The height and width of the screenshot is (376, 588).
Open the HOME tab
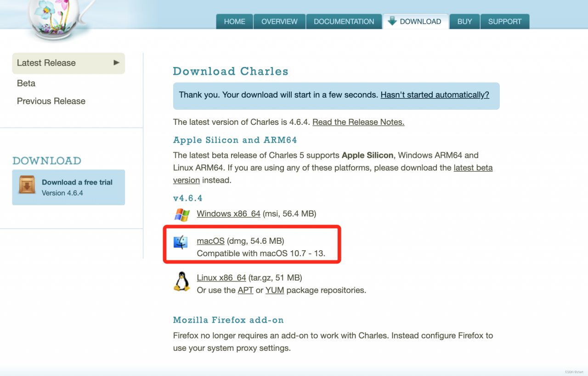click(234, 22)
